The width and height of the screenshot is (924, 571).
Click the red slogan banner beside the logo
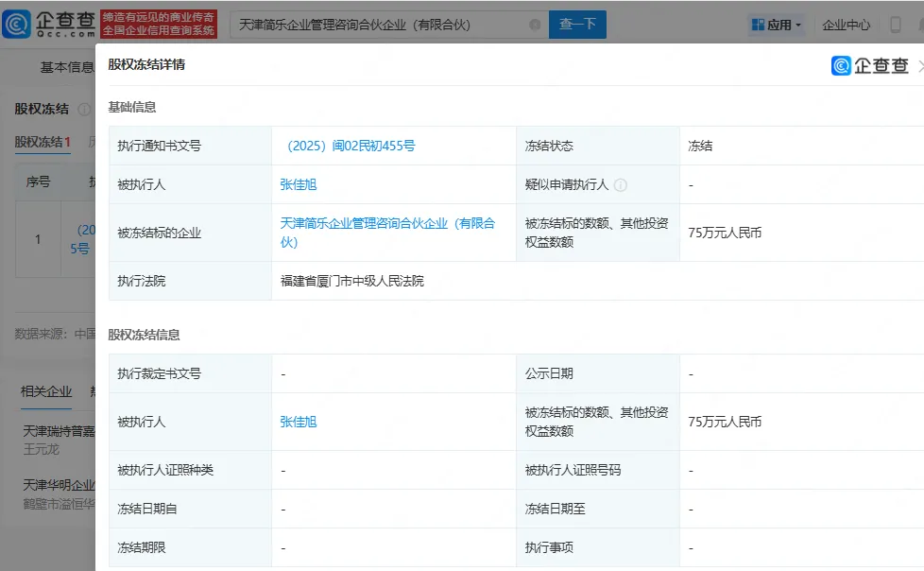[x=160, y=25]
